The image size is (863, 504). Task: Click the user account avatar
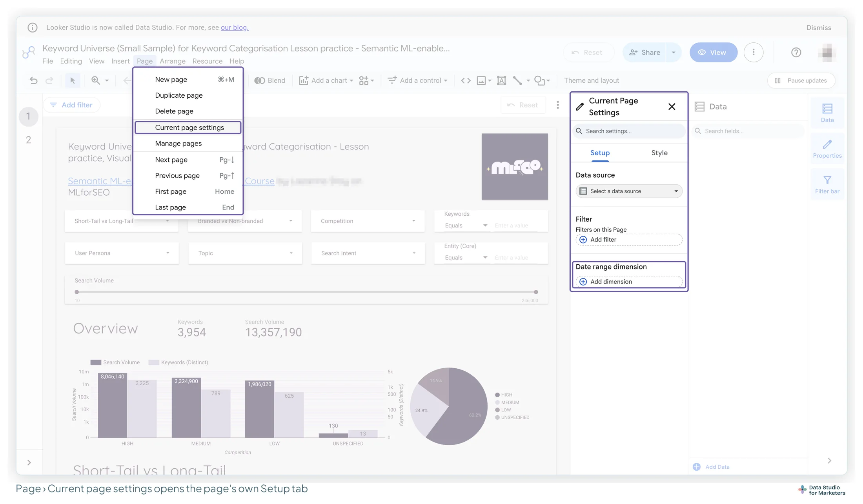pyautogui.click(x=827, y=52)
